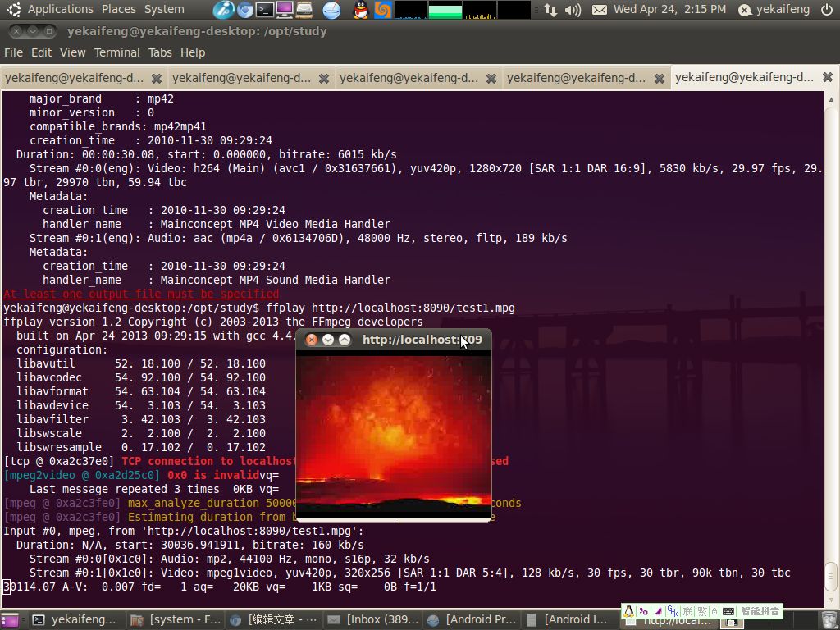Minimize the ffplay video window
Screen dimensions: 840x630
click(328, 340)
